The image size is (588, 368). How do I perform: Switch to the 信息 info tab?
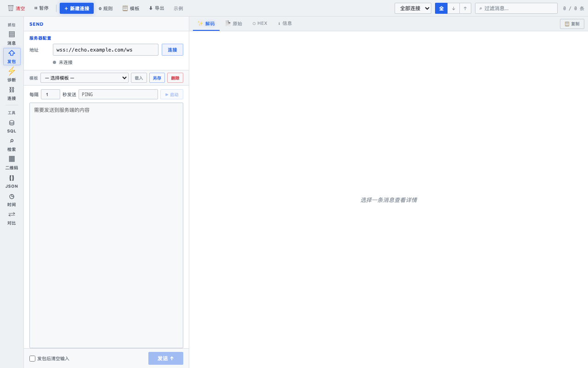tap(285, 23)
